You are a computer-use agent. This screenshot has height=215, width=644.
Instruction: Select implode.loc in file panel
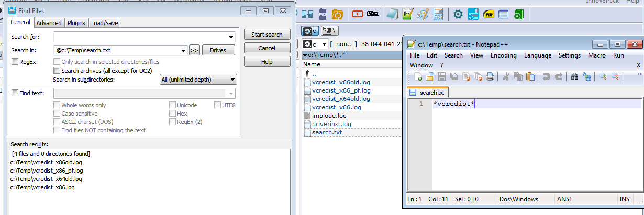click(x=328, y=116)
